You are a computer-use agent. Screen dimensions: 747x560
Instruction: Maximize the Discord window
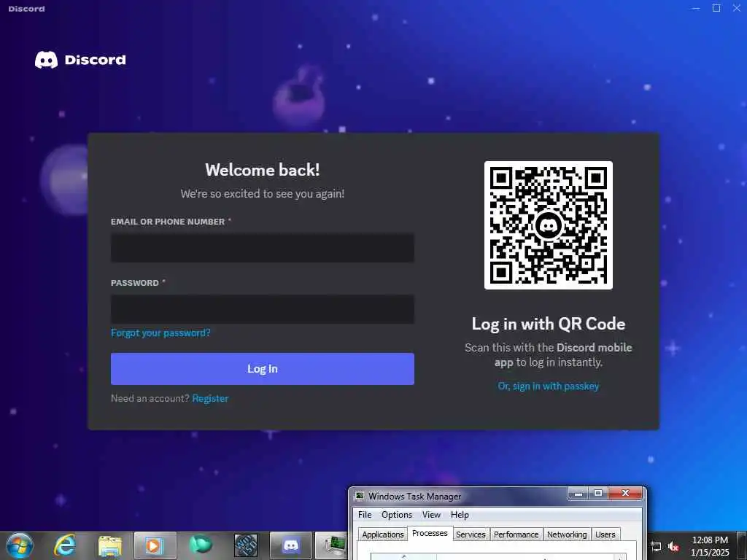[716, 8]
